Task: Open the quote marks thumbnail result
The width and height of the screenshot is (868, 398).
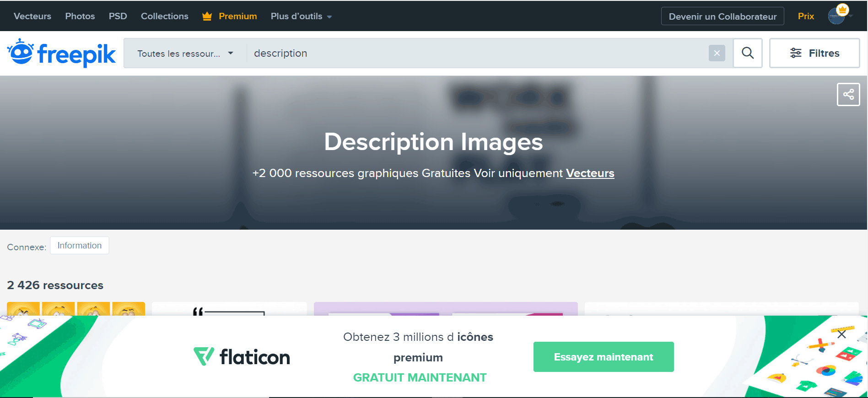Action: [x=229, y=309]
